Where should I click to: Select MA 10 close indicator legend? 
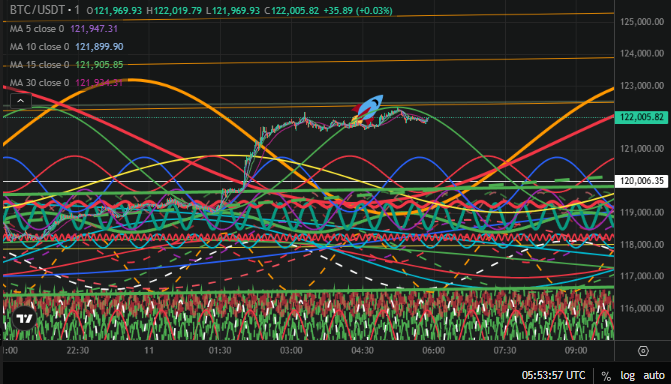pos(66,47)
